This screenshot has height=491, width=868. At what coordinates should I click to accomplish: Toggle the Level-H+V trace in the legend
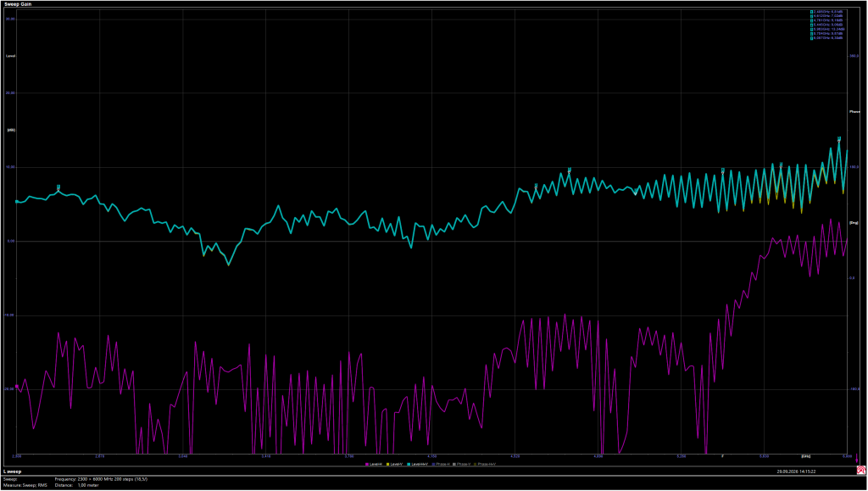418,464
